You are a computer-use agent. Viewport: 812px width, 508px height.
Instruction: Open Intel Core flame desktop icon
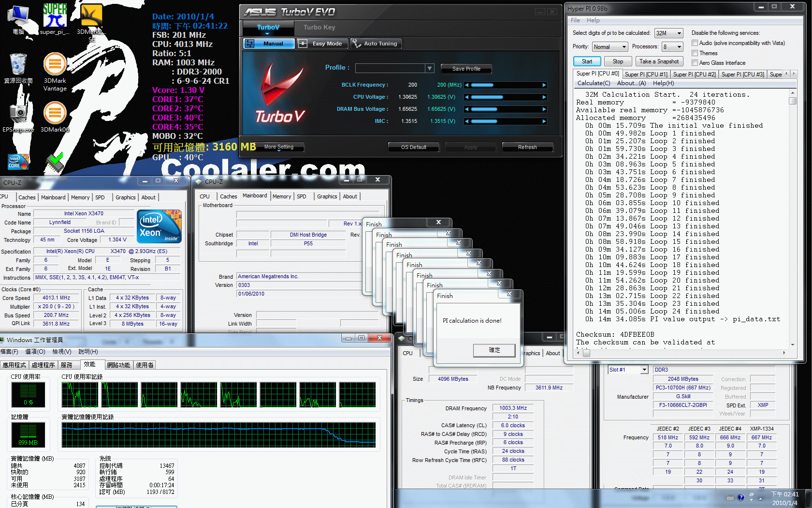click(18, 162)
